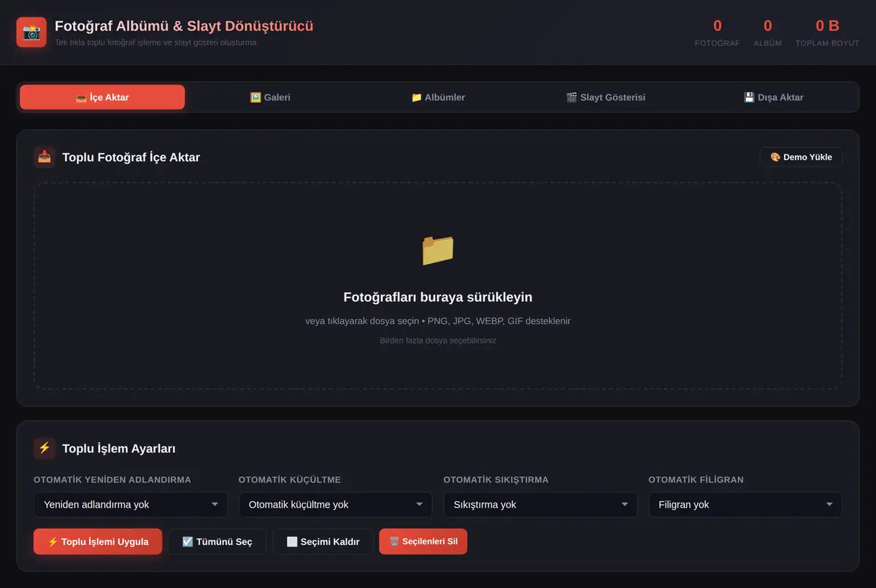Expand the Otomatik Filigran dropdown
876x588 pixels.
coord(745,505)
